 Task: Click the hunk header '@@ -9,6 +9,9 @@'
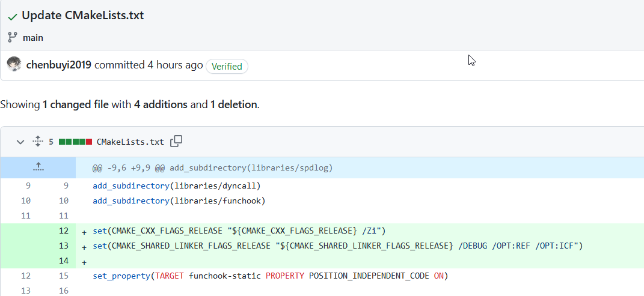129,168
